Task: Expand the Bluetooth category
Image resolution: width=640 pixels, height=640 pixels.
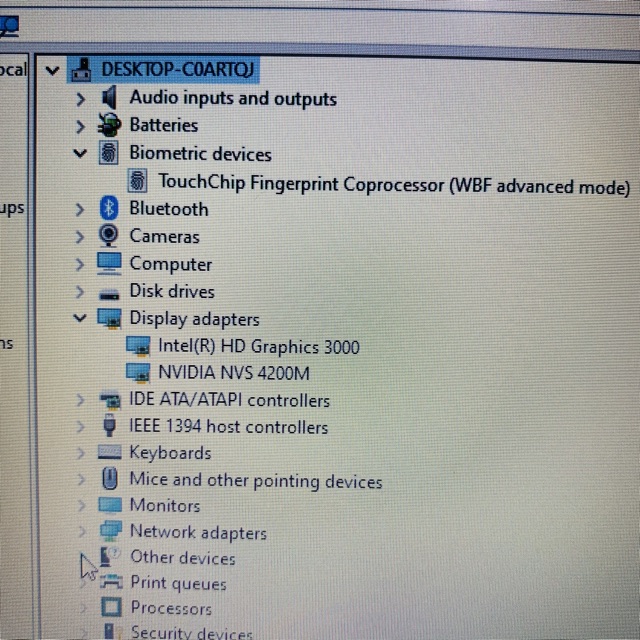Action: (80, 210)
